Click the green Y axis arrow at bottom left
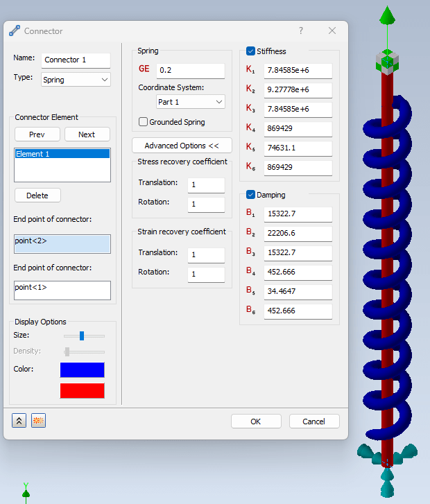Viewport: 430px width, 504px height. pyautogui.click(x=26, y=492)
